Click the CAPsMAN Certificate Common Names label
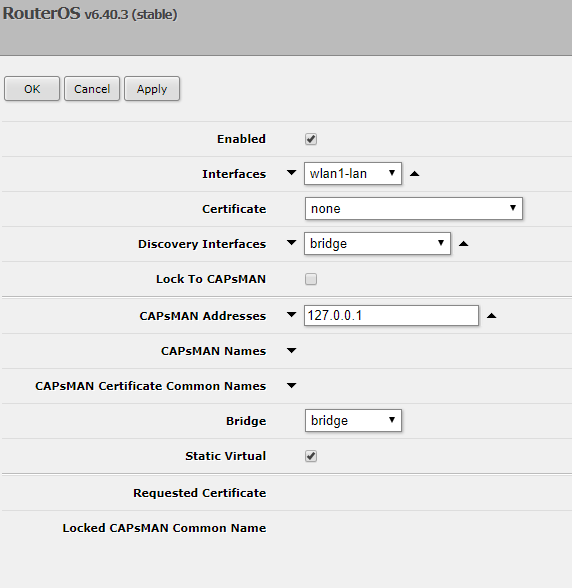 coord(150,386)
